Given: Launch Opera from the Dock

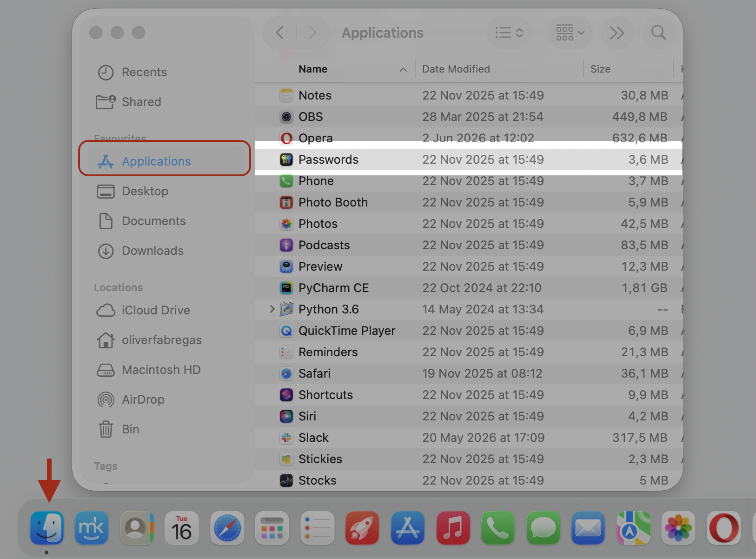Looking at the screenshot, I should [x=723, y=528].
